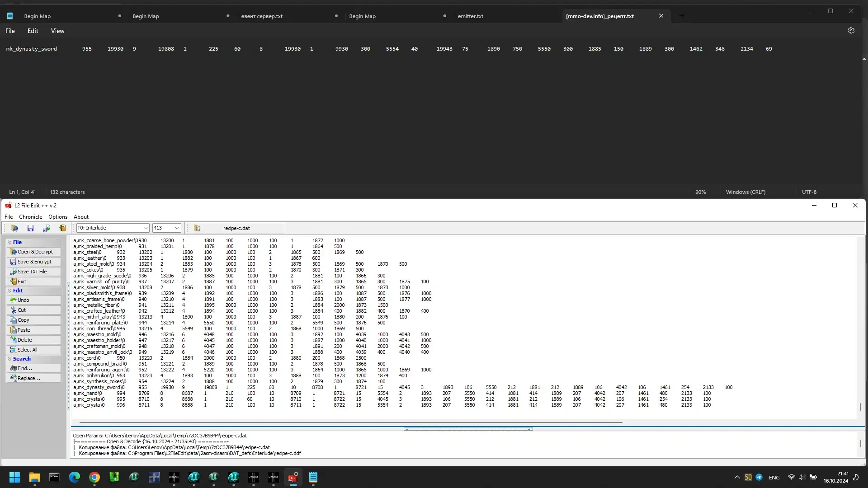This screenshot has height=488, width=868.
Task: Switch to the ивент сервер.txt tab
Action: (262, 16)
